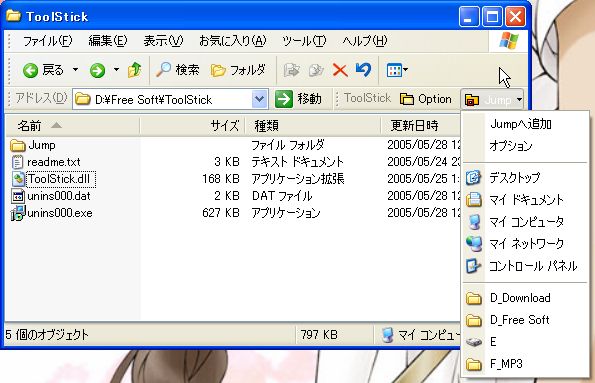Click the Option folder button on ToolStick bar

pyautogui.click(x=425, y=99)
